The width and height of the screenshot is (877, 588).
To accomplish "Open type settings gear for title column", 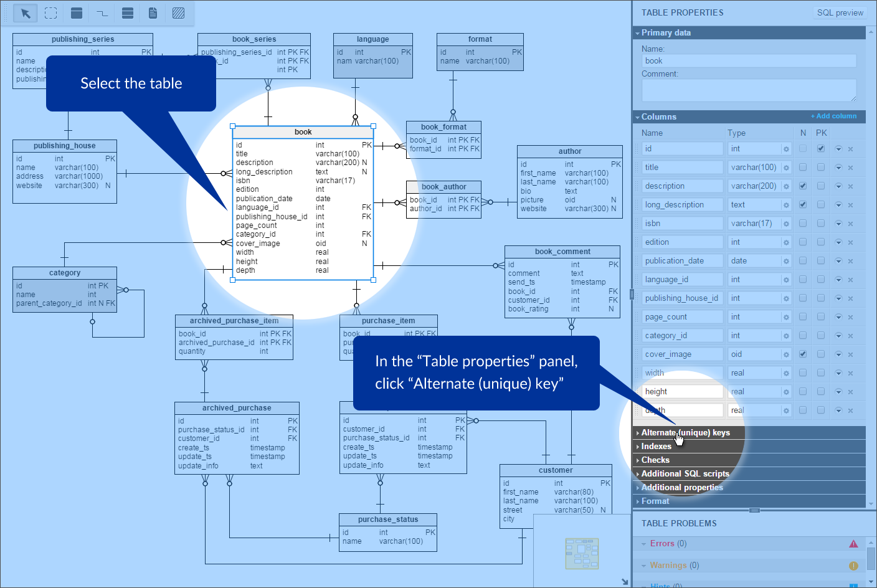I will (x=786, y=168).
